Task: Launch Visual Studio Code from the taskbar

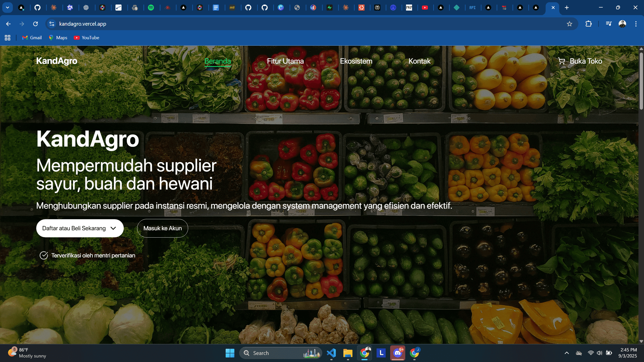Action: point(331,353)
